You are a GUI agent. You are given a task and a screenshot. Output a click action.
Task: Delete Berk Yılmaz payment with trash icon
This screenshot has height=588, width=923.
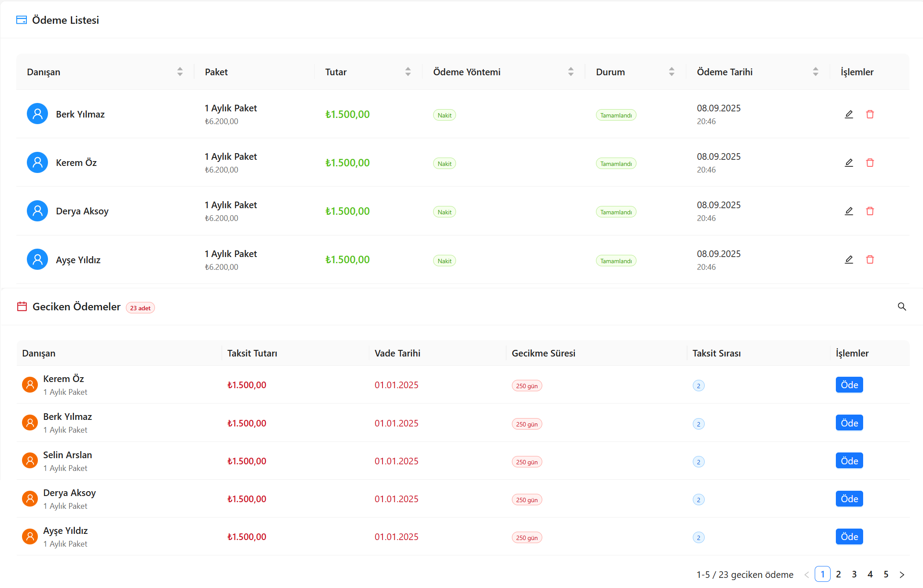point(870,114)
